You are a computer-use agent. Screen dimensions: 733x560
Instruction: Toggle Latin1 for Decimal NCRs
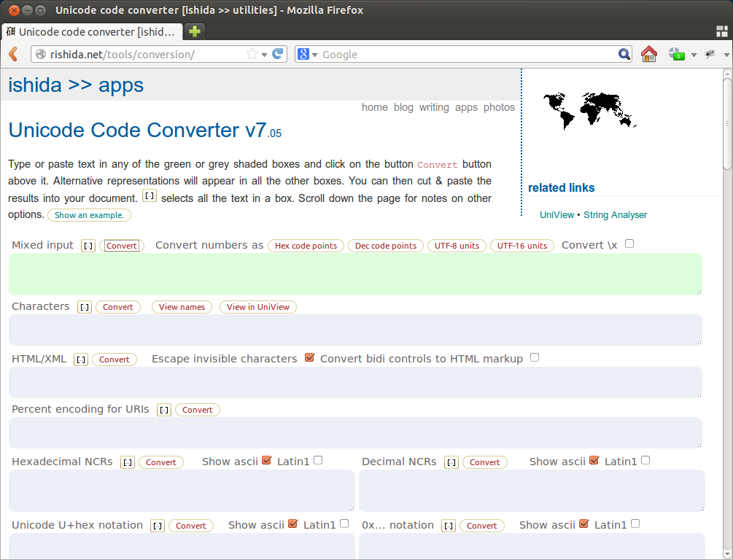[645, 460]
